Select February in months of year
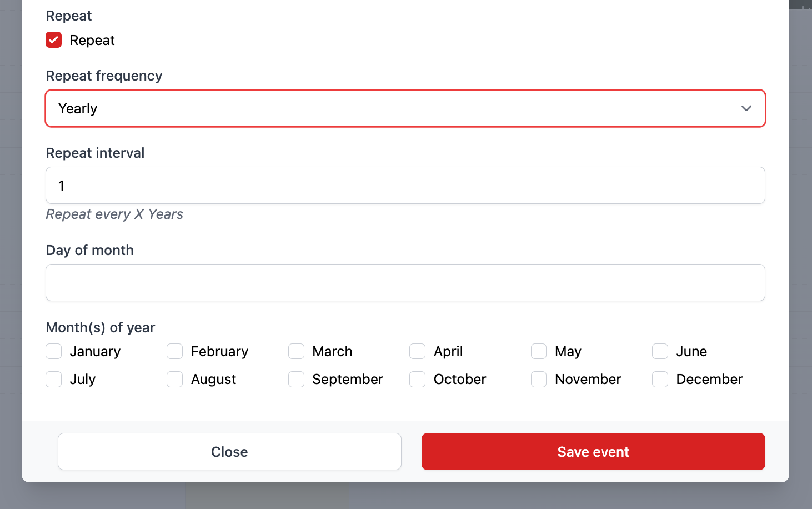The height and width of the screenshot is (509, 812). click(x=175, y=351)
